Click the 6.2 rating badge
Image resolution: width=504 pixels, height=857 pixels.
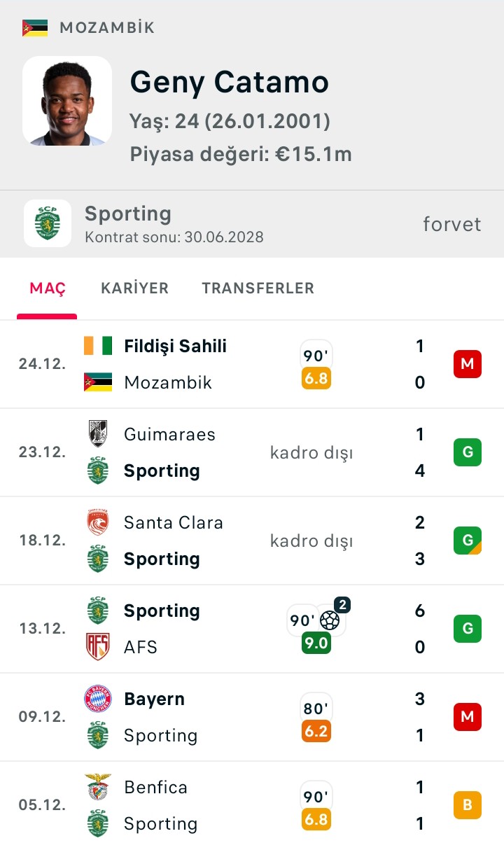click(x=316, y=731)
